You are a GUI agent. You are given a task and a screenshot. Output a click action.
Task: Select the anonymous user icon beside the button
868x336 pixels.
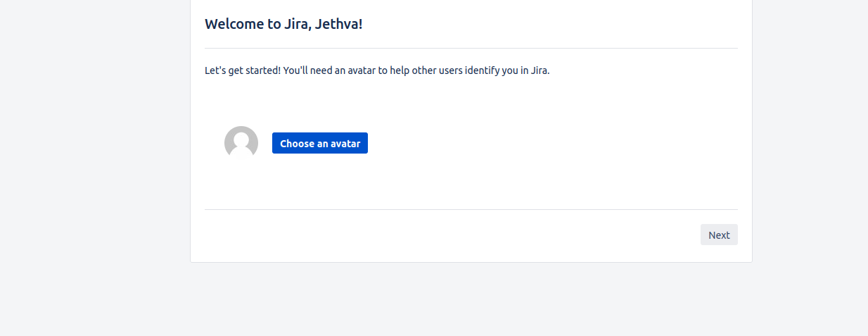click(x=241, y=143)
